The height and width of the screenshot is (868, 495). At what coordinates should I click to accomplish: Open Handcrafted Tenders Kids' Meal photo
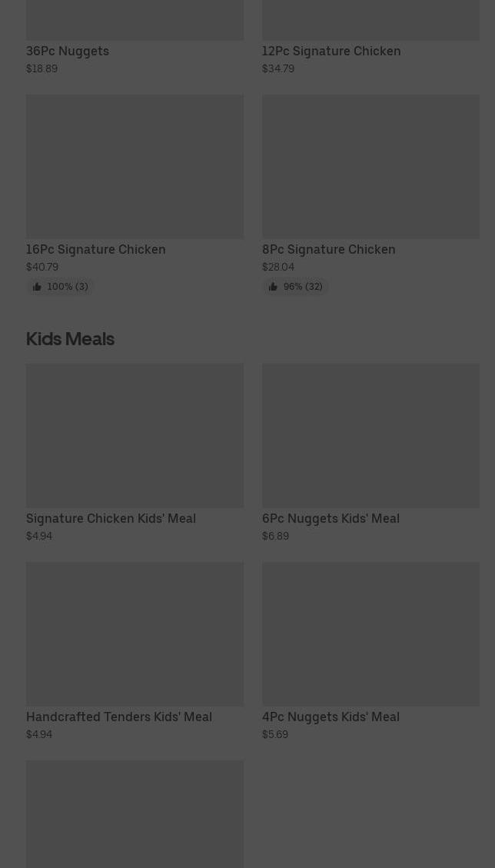point(135,634)
